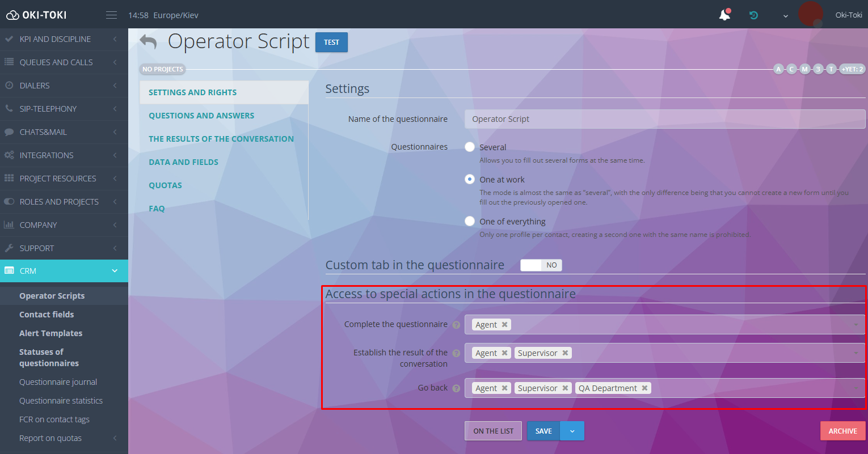Click help icon next to Complete the questionnaire
Screen dimensions: 868x454
456,325
